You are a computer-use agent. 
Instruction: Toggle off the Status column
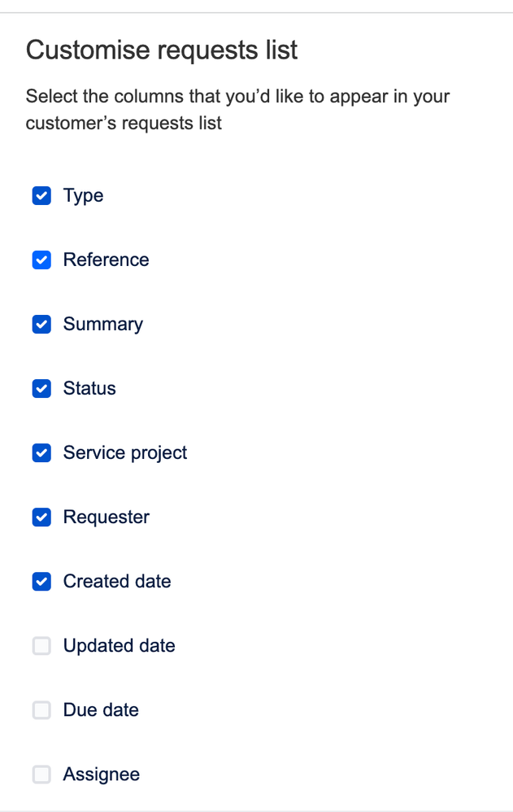coord(41,388)
